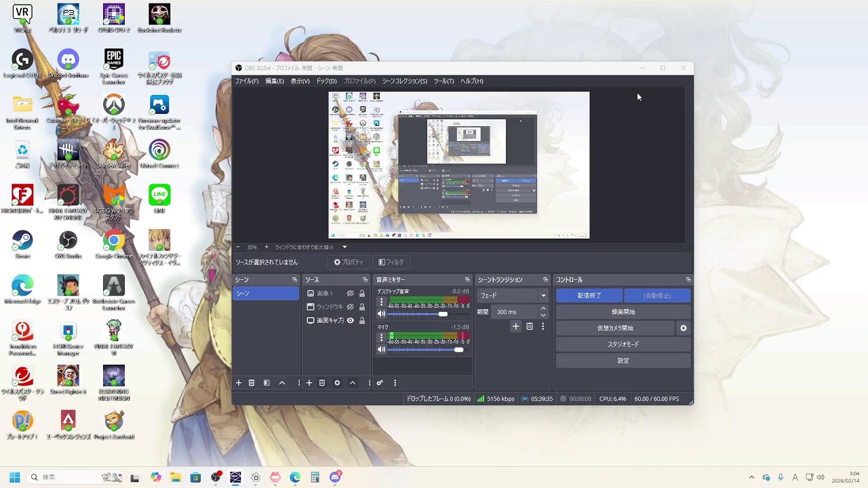Viewport: 868px width, 488px height.
Task: Click 配信終了 to stop streaming
Action: pos(589,296)
